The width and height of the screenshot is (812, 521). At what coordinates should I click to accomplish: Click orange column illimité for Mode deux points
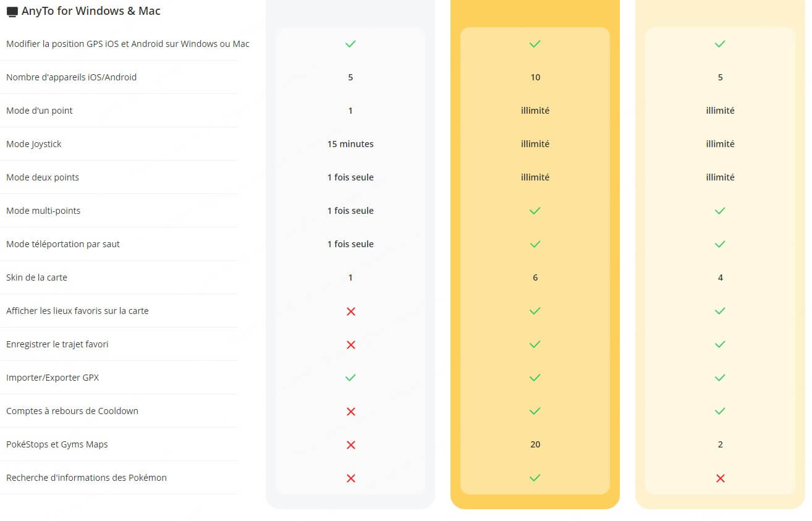[x=535, y=177]
